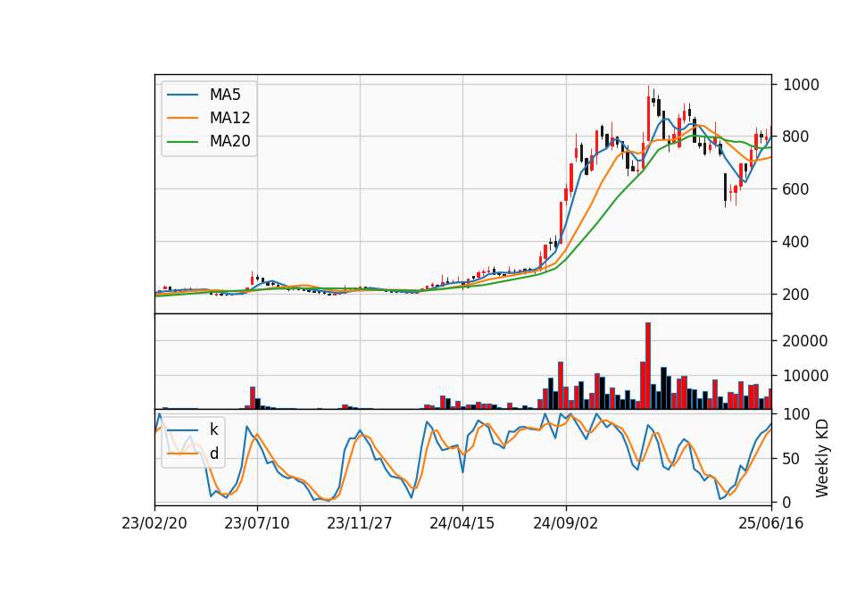Click the 1000 price axis label
This screenshot has width=857, height=616.
[802, 85]
